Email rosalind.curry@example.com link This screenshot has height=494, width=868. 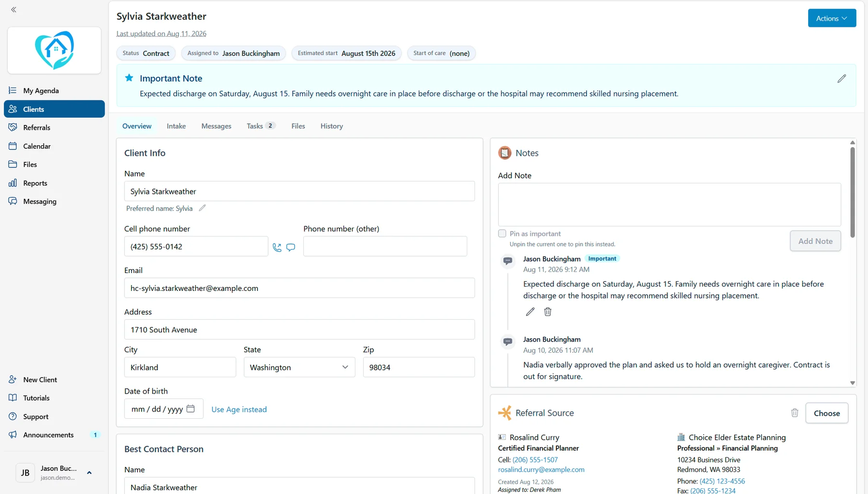(x=541, y=469)
